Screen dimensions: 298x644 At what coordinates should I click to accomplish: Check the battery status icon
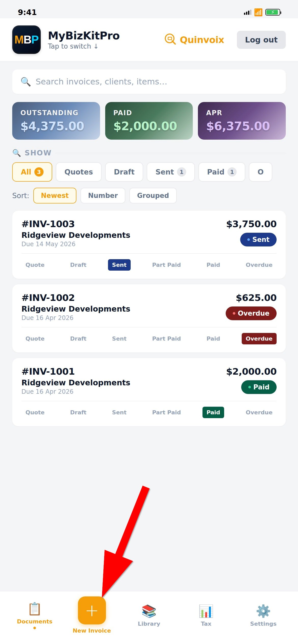[x=273, y=12]
